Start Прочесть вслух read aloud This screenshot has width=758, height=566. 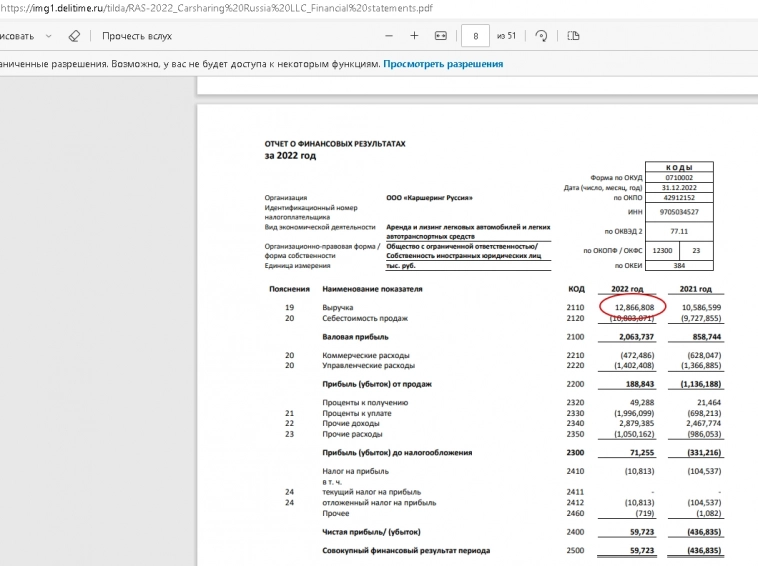(136, 36)
